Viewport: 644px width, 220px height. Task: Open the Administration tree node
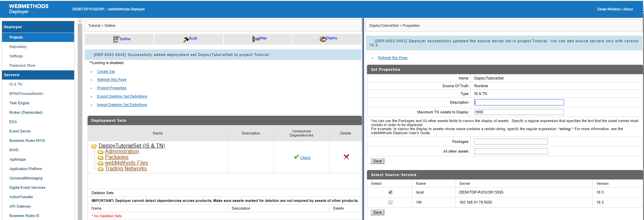122,152
